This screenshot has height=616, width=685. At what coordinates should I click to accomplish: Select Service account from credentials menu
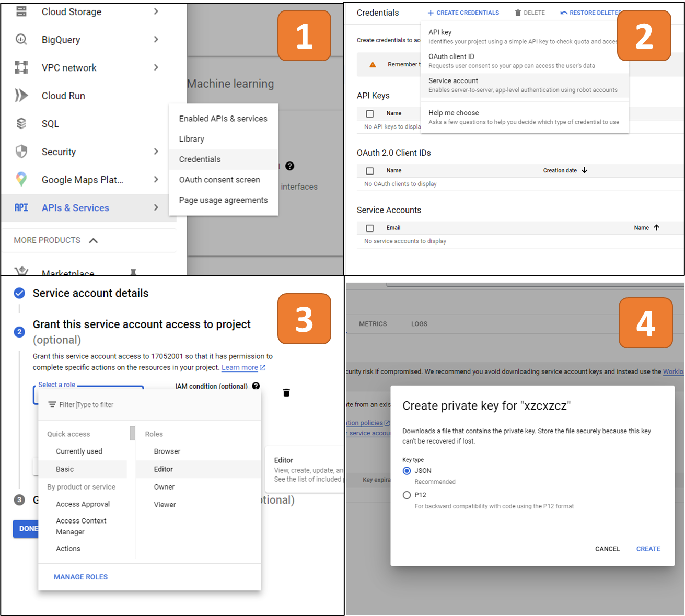coord(453,81)
